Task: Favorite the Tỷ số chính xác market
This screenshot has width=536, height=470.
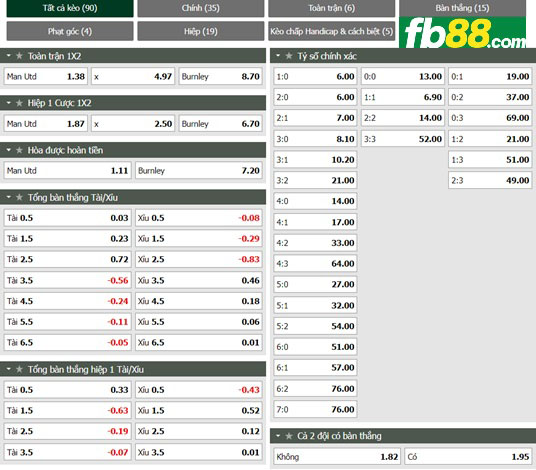Action: (289, 56)
